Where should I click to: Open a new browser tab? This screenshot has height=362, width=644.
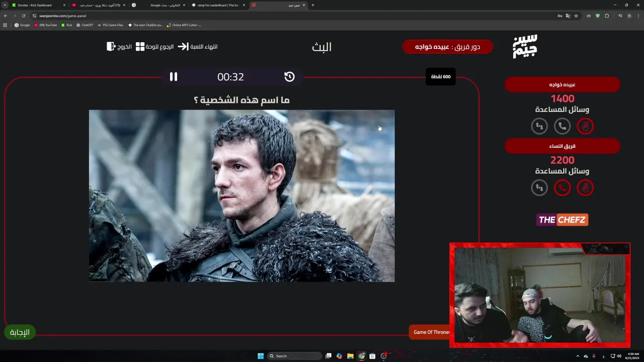coord(313,5)
